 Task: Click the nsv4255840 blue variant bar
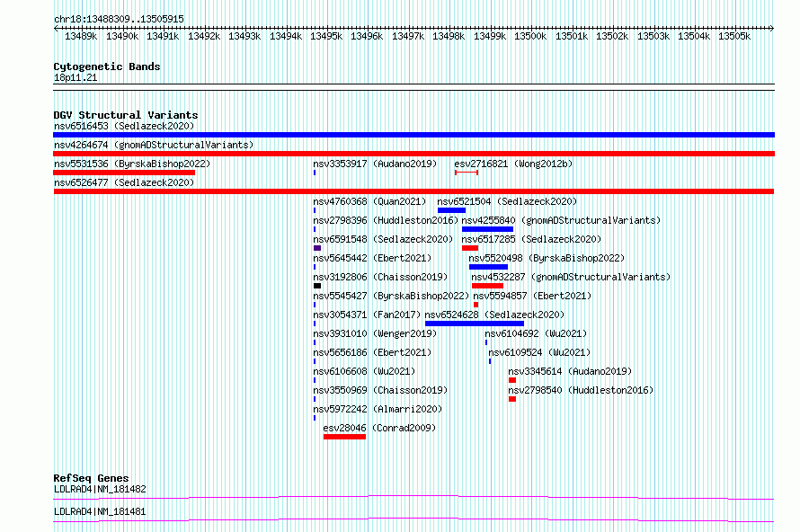pyautogui.click(x=487, y=229)
